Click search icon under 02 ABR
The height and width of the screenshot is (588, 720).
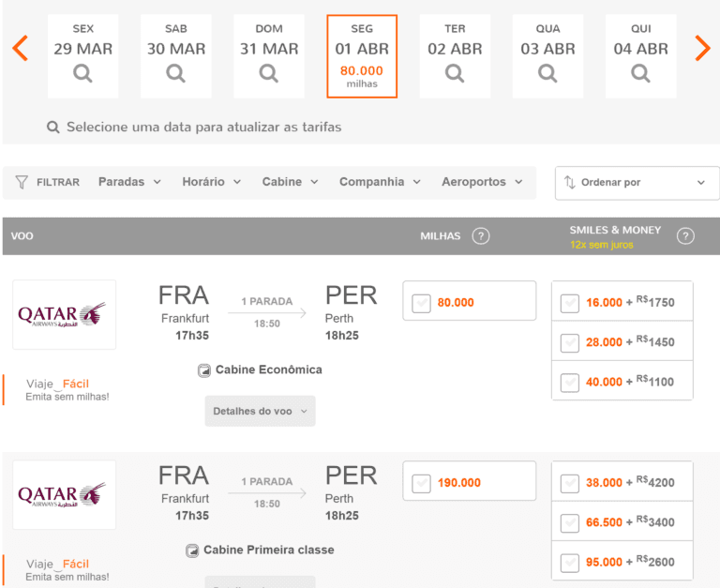[x=455, y=73]
